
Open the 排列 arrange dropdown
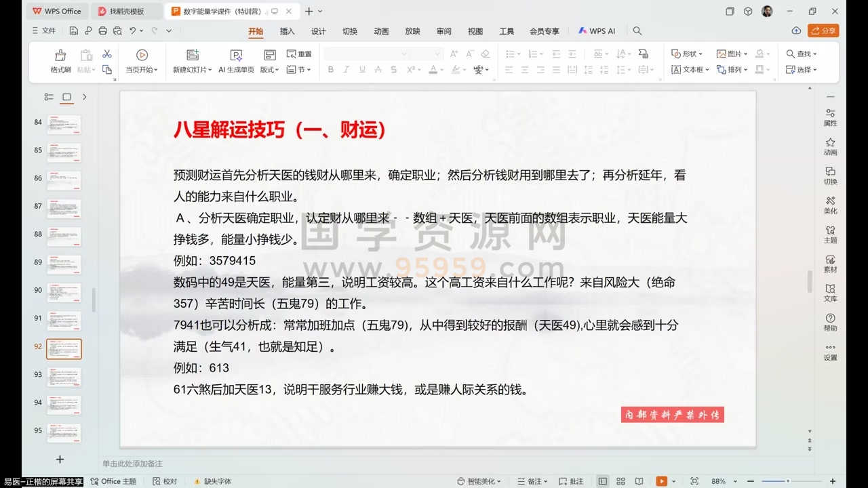click(732, 70)
